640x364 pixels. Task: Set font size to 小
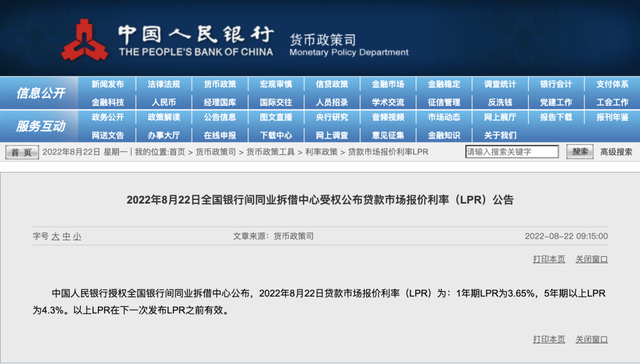click(77, 236)
